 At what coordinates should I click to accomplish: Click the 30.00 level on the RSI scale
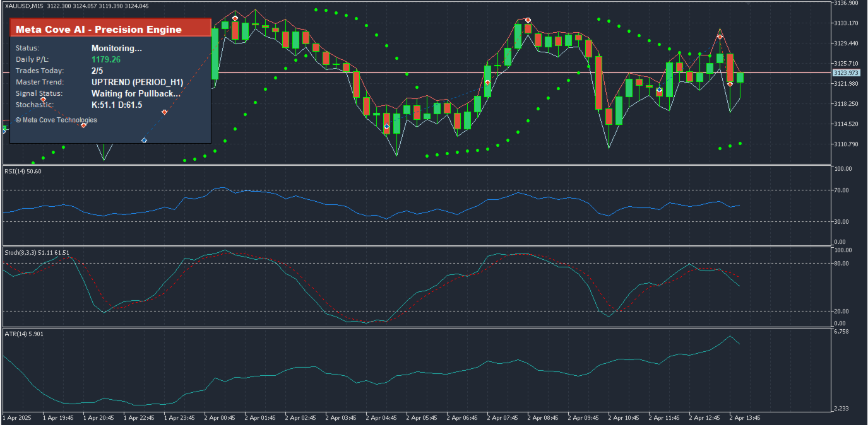842,222
